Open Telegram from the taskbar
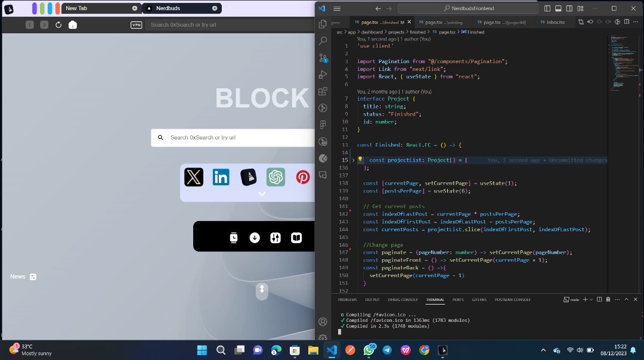 (x=388, y=350)
